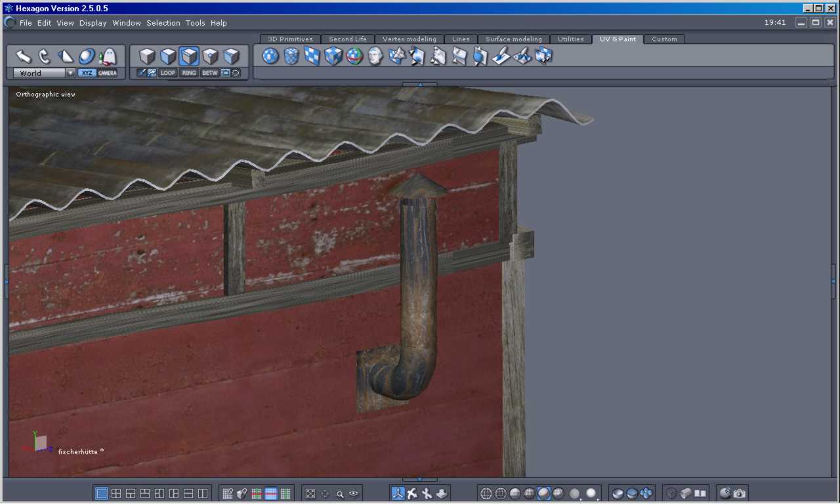Choose the face selection cube icon
Screen dimensions: 840x504
click(168, 56)
